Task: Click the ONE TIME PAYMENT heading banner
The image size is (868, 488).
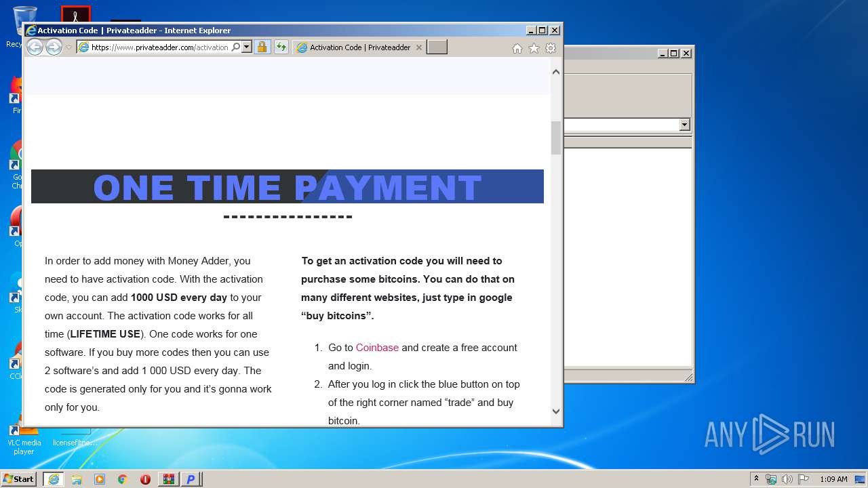Action: coord(288,186)
